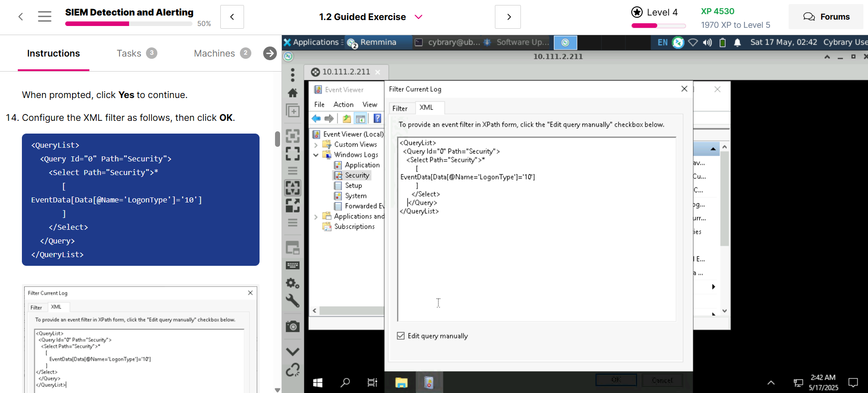Switch to cybrary@ub terminal window
This screenshot has height=393, width=868.
point(447,42)
